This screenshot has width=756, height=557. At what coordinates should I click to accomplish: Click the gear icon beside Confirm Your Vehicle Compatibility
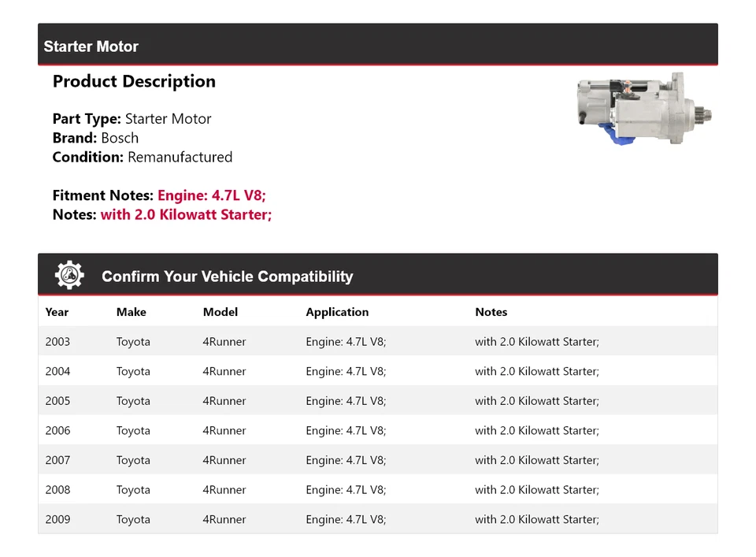click(x=69, y=275)
